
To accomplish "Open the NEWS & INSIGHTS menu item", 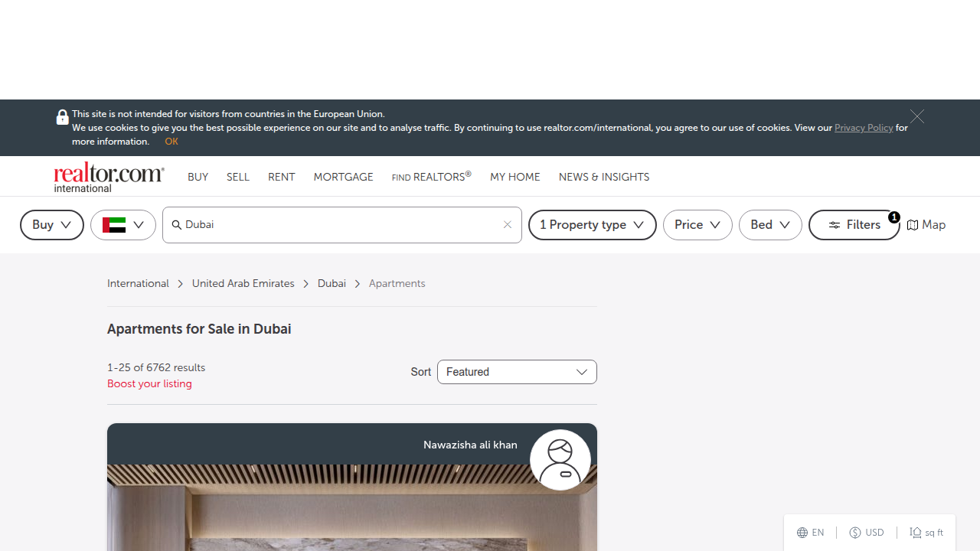I will click(x=604, y=177).
